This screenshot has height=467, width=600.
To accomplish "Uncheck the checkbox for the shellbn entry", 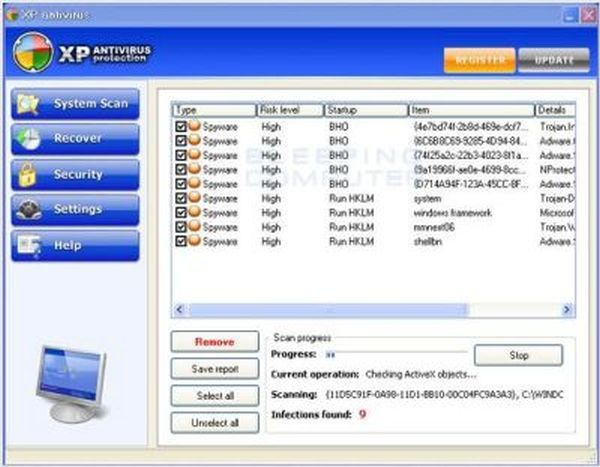I will [x=180, y=241].
